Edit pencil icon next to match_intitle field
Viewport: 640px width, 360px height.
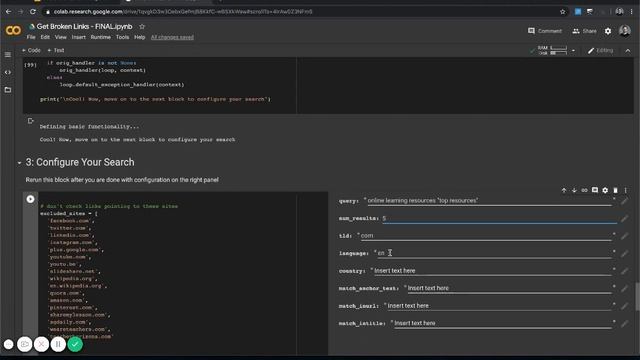624,324
